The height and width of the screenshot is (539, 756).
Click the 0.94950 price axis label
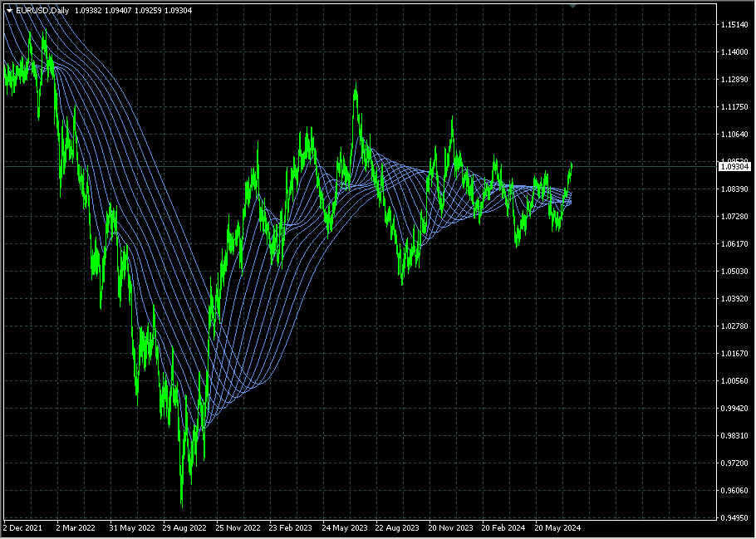(x=734, y=518)
